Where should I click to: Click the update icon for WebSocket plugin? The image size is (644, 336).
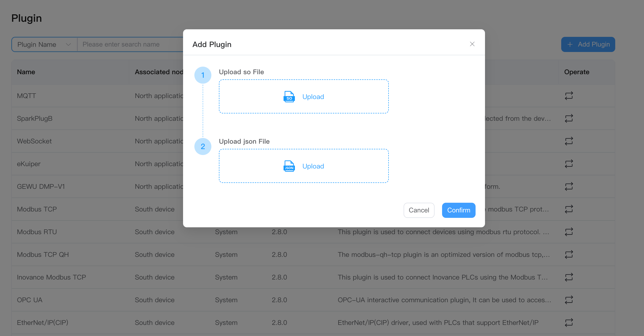click(x=569, y=141)
